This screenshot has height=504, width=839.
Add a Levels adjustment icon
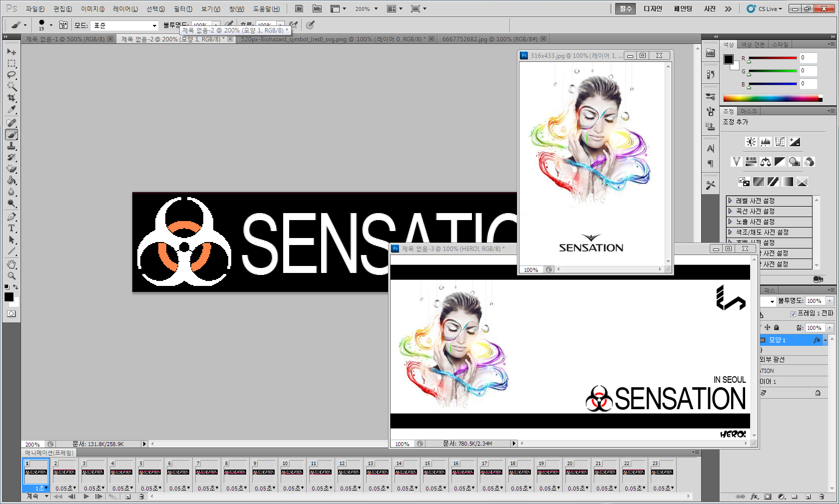[766, 142]
